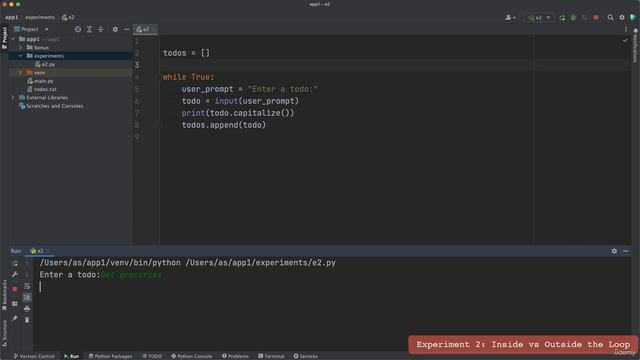
Task: Toggle the Bookmarks sidebar tab
Action: [x=4, y=295]
